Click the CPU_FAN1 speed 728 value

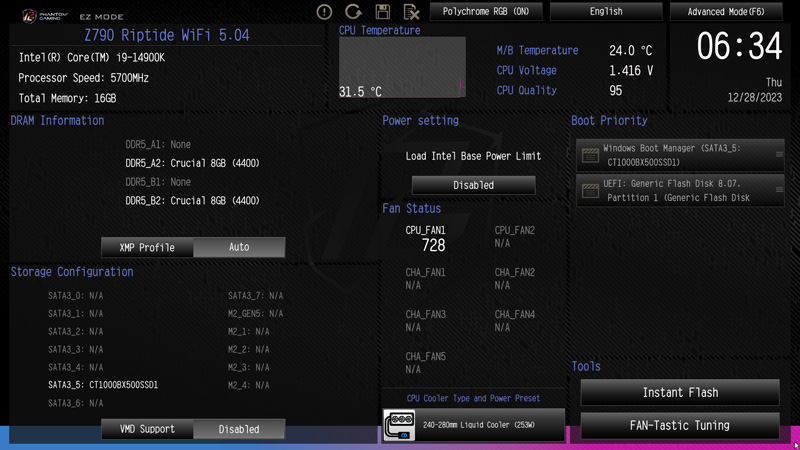433,245
